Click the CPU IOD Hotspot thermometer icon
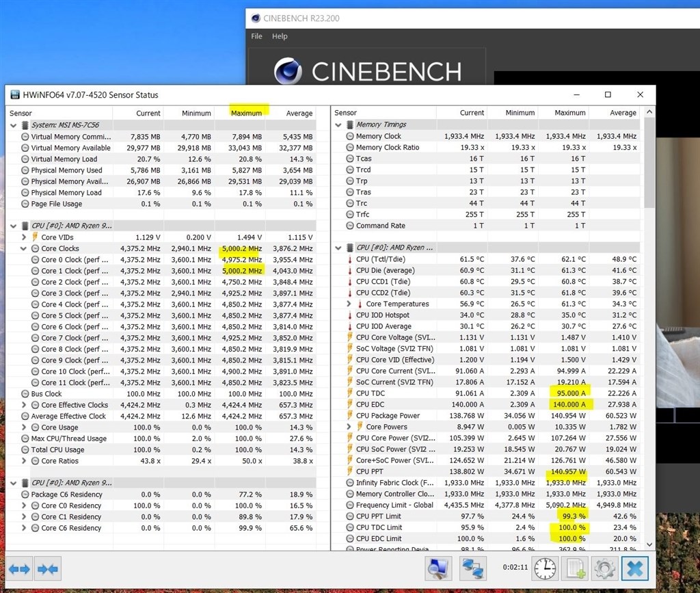700x593 pixels. point(350,315)
